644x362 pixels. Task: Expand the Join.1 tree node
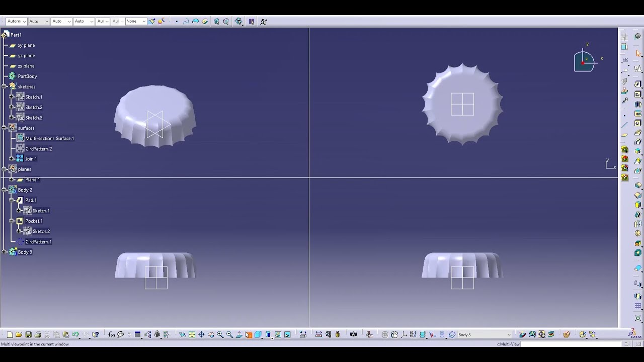coord(12,159)
